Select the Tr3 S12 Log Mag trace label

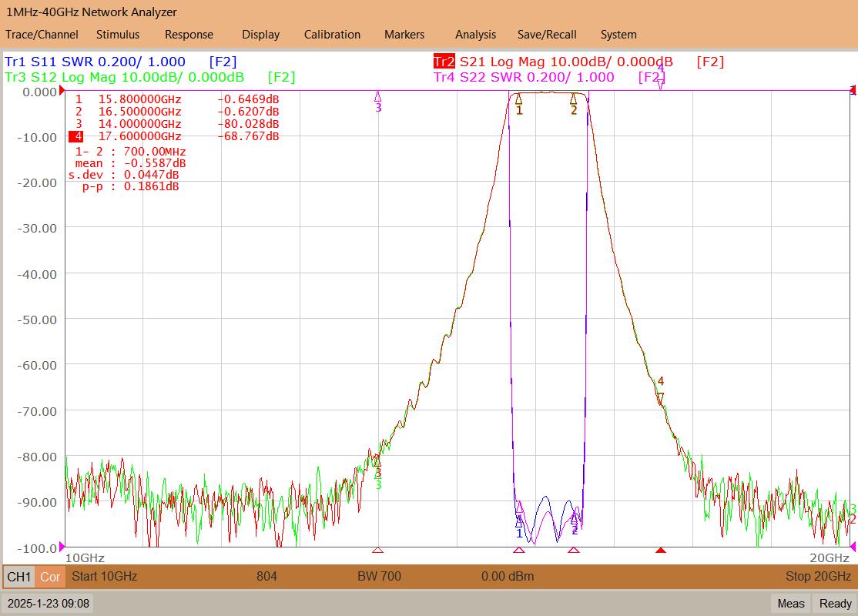coord(124,77)
